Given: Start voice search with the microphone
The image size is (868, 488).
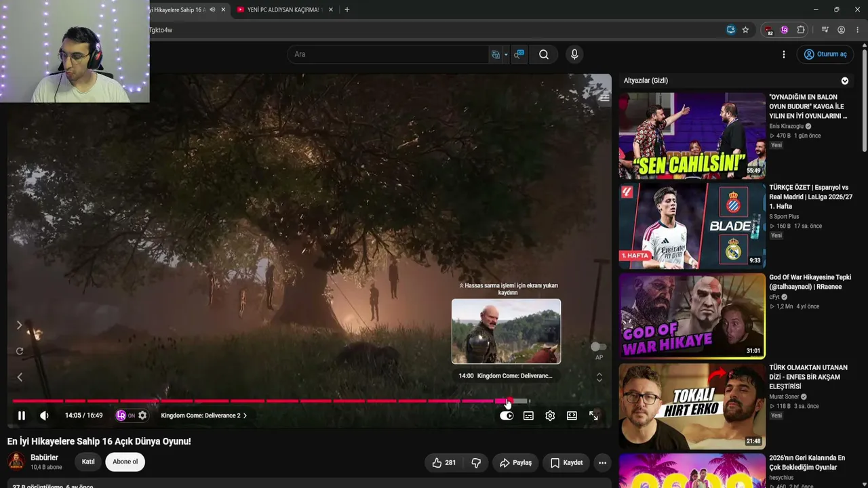Looking at the screenshot, I should pyautogui.click(x=574, y=54).
